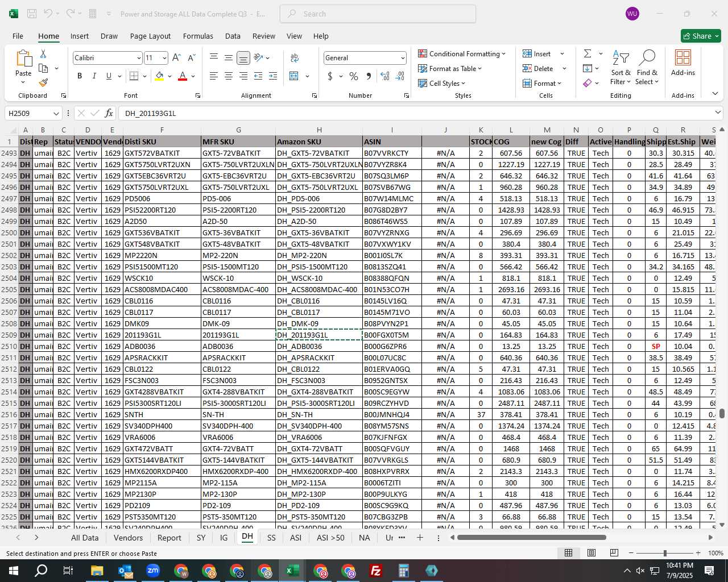The height and width of the screenshot is (582, 728).
Task: Apply the red font color
Action: tap(183, 76)
